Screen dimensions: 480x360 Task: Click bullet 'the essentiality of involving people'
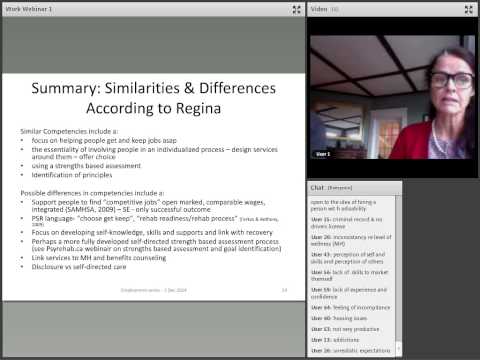pyautogui.click(x=154, y=153)
